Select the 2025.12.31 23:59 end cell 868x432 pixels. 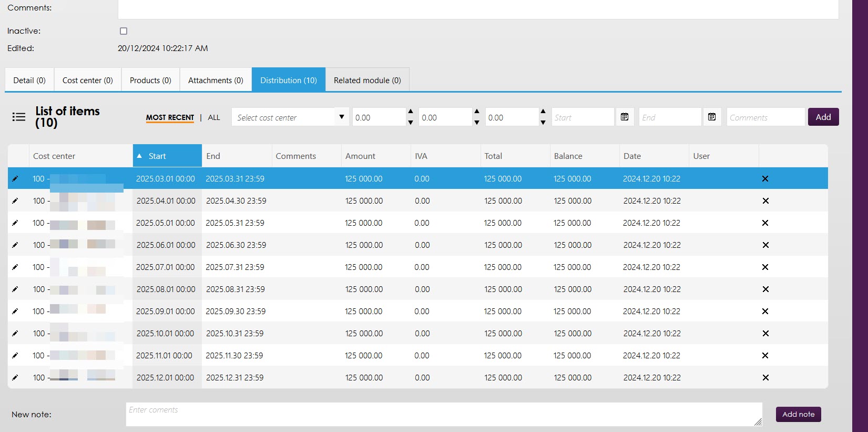(237, 378)
